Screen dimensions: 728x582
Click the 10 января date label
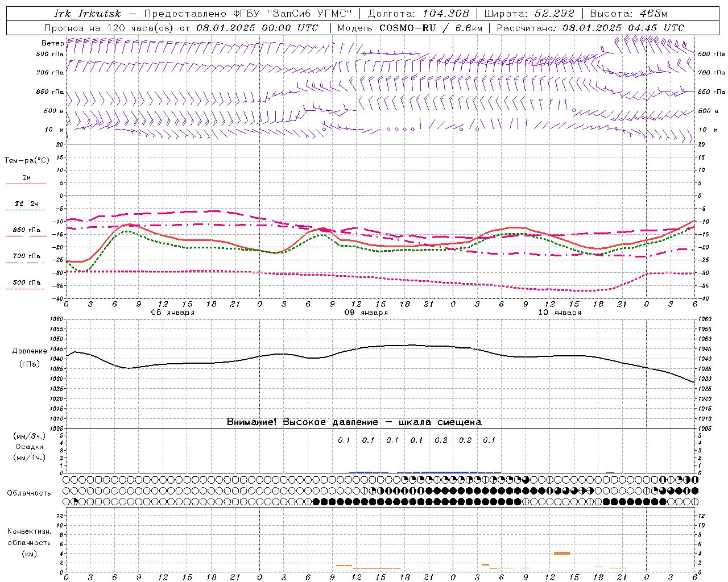click(559, 313)
